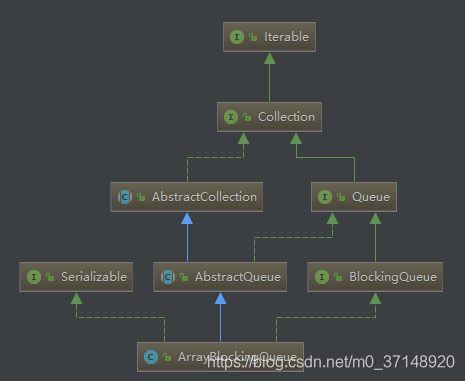Click the AbstractQueue label text
The height and width of the screenshot is (381, 465).
(238, 277)
